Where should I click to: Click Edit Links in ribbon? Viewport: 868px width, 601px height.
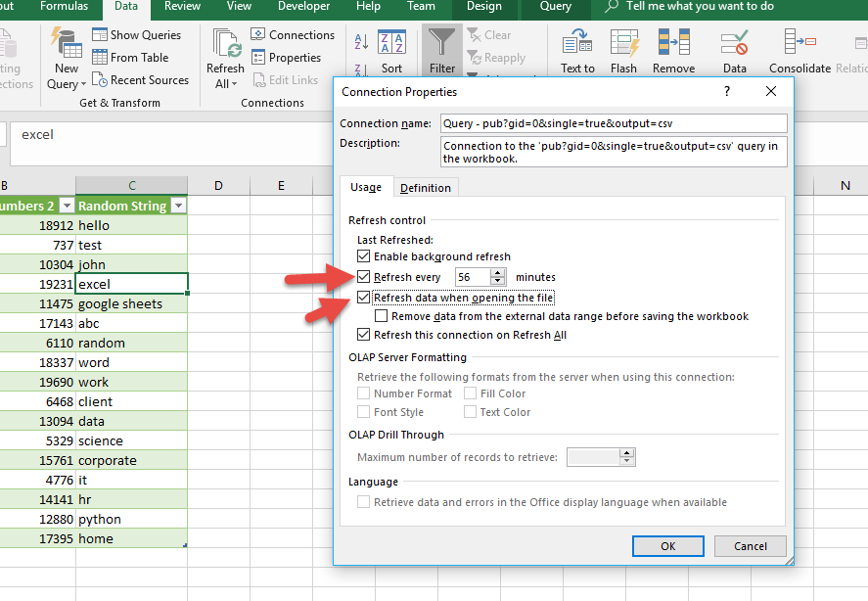click(285, 79)
